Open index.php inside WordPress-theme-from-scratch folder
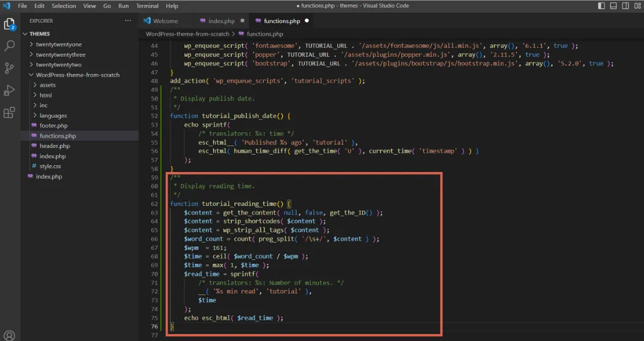644x341 pixels. coord(52,156)
